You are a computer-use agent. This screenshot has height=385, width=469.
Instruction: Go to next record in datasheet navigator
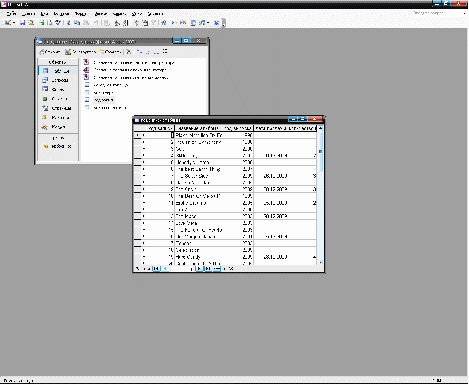tap(199, 269)
